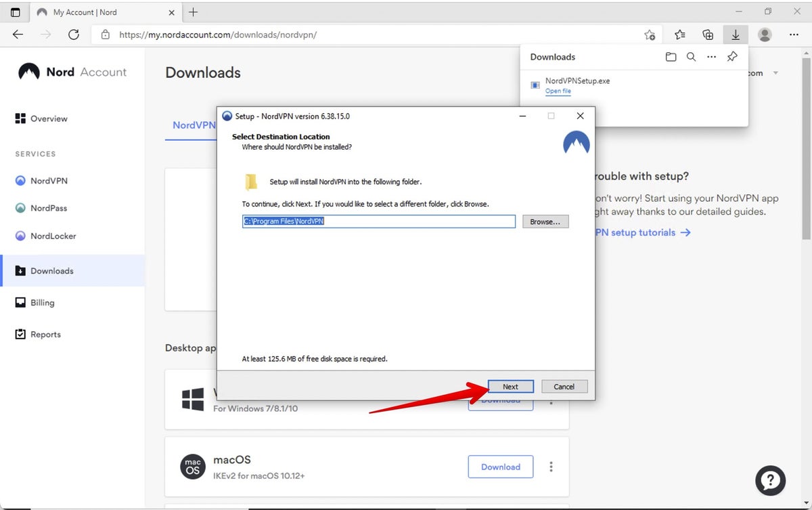
Task: Cancel the NordVPN setup wizard
Action: coord(564,386)
